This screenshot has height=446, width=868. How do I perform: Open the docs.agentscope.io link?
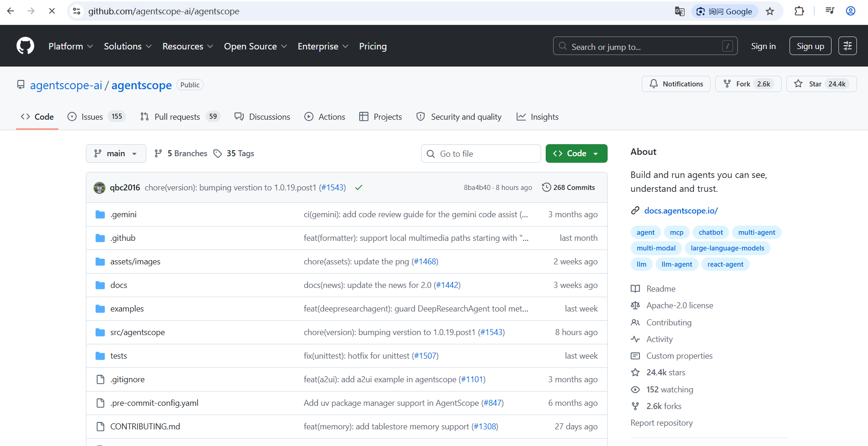point(681,211)
